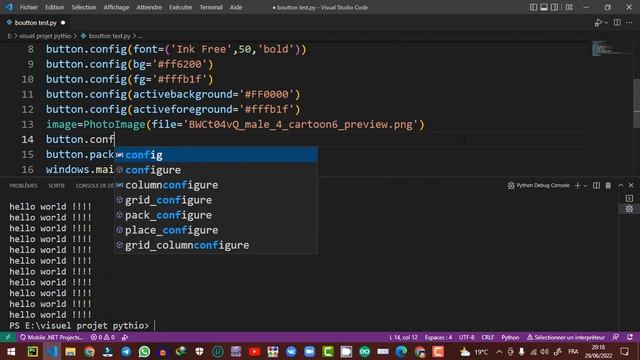Open WhatsApp from taskbar
This screenshot has width=640, height=360.
point(144,351)
